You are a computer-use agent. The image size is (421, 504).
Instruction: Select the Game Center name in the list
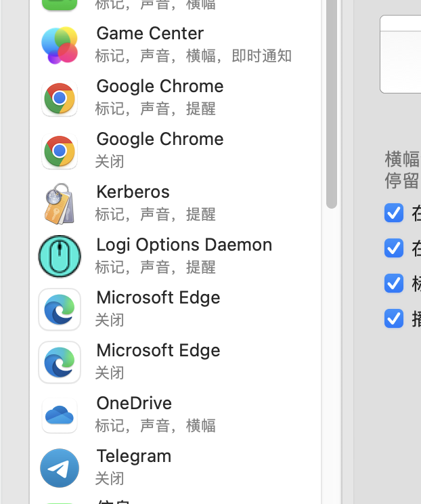[150, 33]
